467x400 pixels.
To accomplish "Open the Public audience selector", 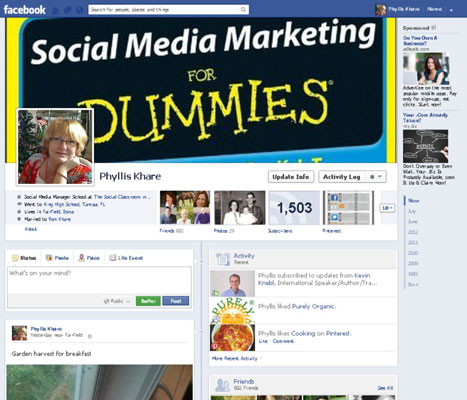I will point(117,301).
